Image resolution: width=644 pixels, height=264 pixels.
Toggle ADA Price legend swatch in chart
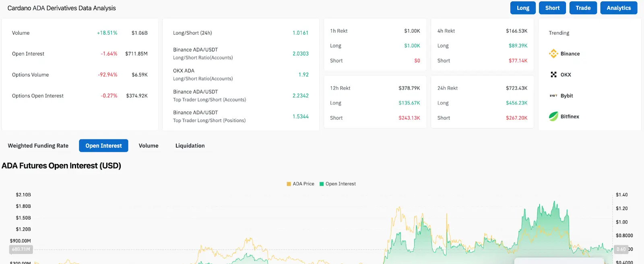[289, 184]
